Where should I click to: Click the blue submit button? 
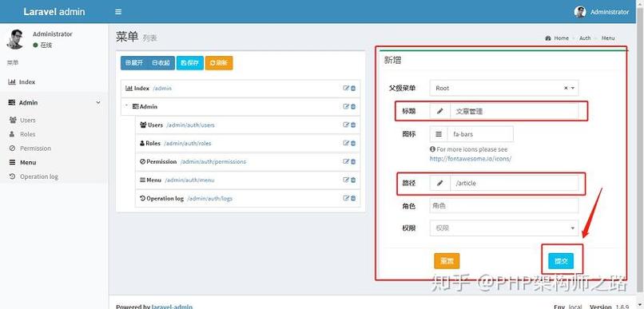(x=561, y=261)
